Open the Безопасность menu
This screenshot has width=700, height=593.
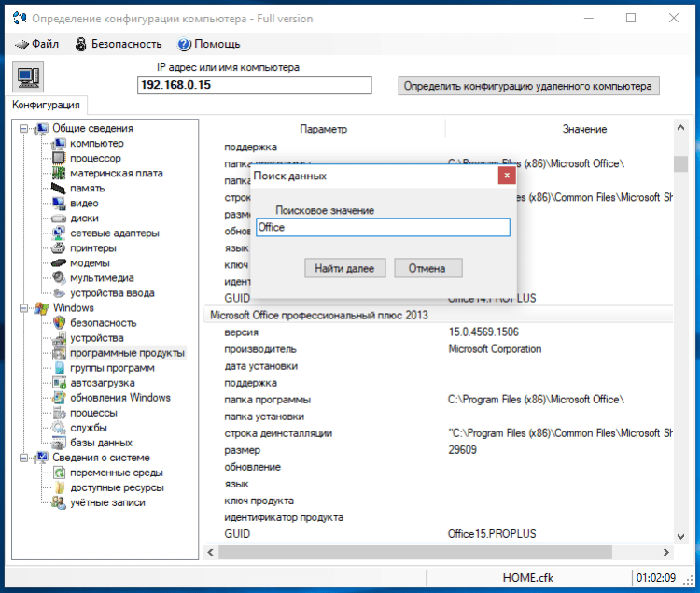coord(119,44)
